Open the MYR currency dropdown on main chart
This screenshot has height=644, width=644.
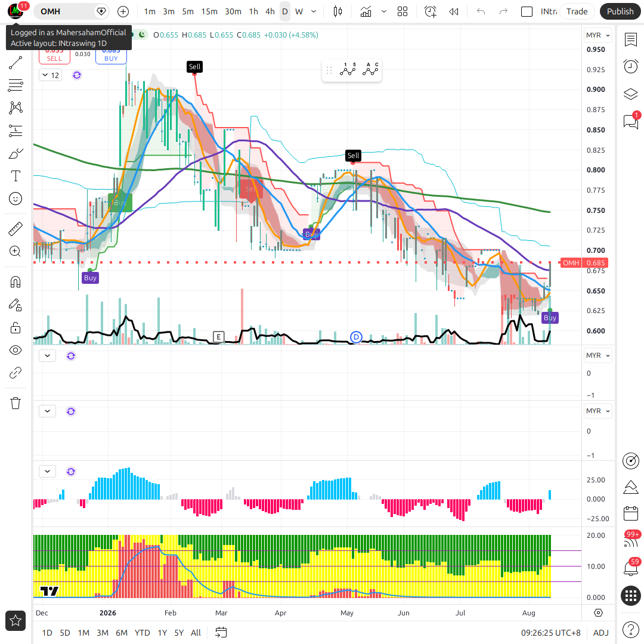597,35
